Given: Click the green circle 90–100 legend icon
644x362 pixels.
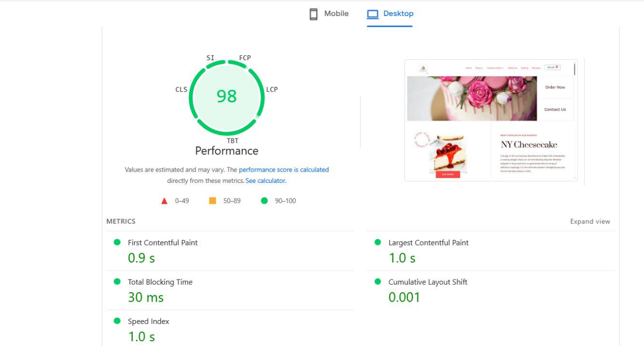Looking at the screenshot, I should click(264, 201).
